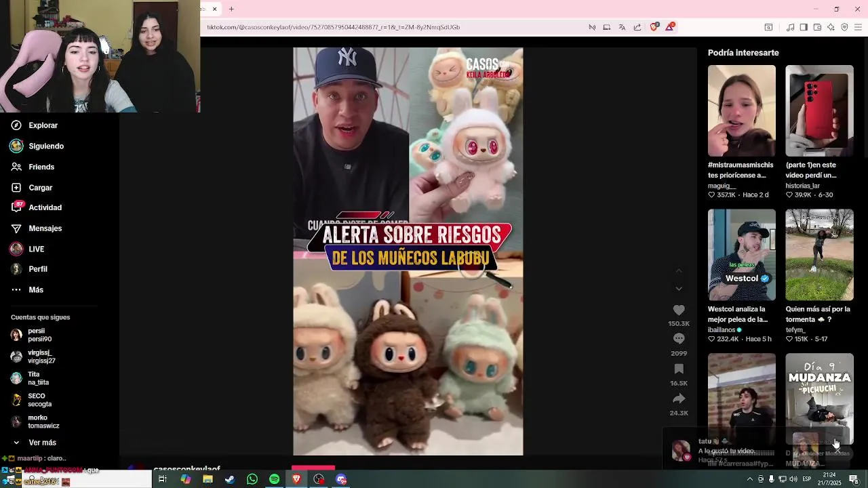Like the Labubu video with heart icon

pyautogui.click(x=679, y=310)
